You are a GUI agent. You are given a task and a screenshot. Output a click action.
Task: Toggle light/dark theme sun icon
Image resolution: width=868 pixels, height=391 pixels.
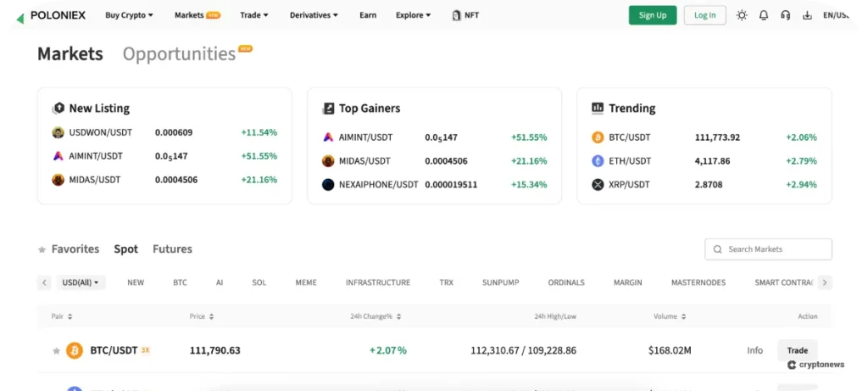[x=742, y=15]
